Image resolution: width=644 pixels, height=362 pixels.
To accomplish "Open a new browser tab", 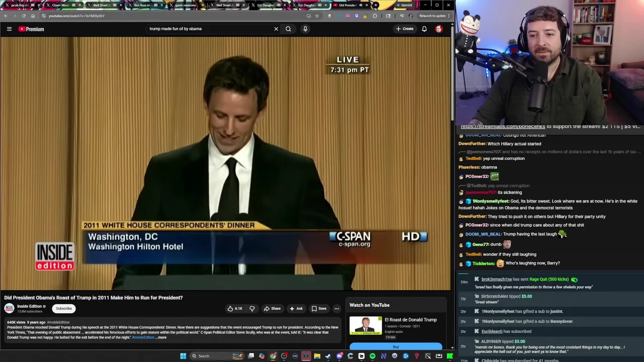I will point(376,5).
